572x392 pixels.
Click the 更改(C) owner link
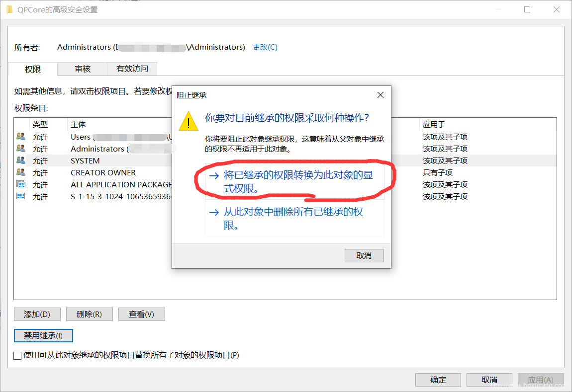coord(265,47)
